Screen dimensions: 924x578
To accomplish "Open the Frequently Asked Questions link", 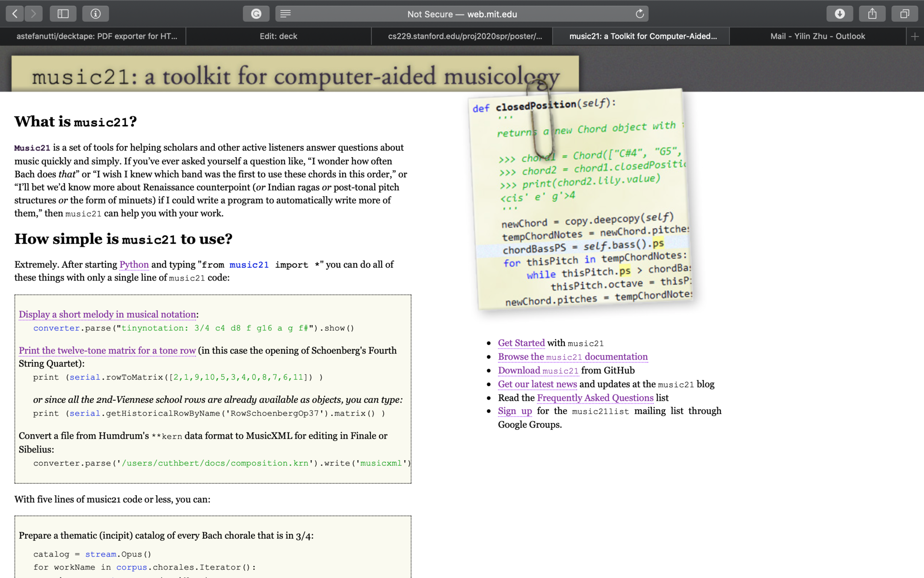I will tap(595, 398).
